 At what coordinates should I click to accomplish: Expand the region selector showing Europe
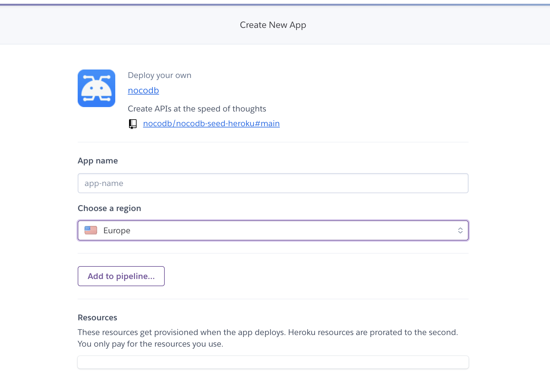click(x=273, y=230)
